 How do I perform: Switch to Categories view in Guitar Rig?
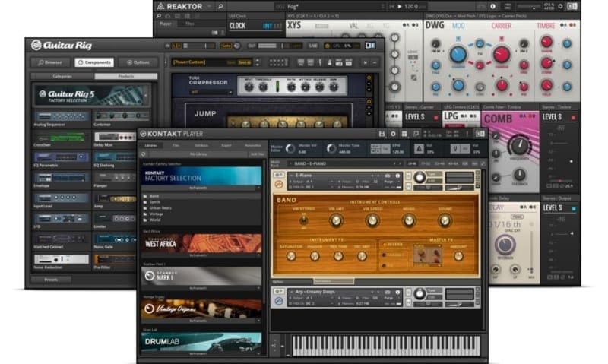[x=62, y=76]
